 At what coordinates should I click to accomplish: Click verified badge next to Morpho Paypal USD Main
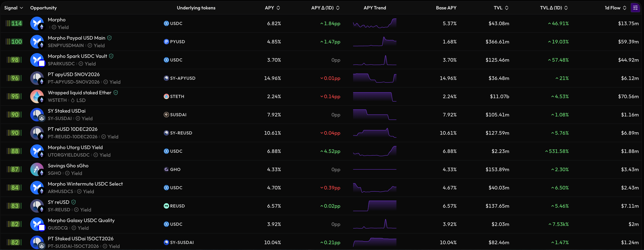[x=109, y=38]
